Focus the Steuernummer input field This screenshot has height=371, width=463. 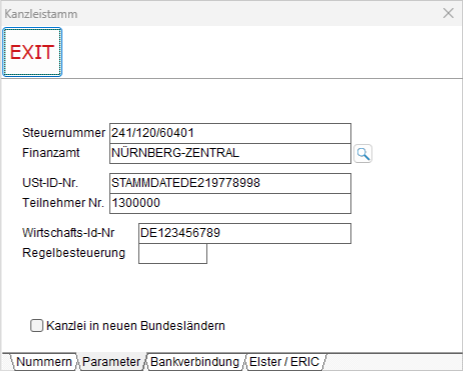(x=230, y=133)
